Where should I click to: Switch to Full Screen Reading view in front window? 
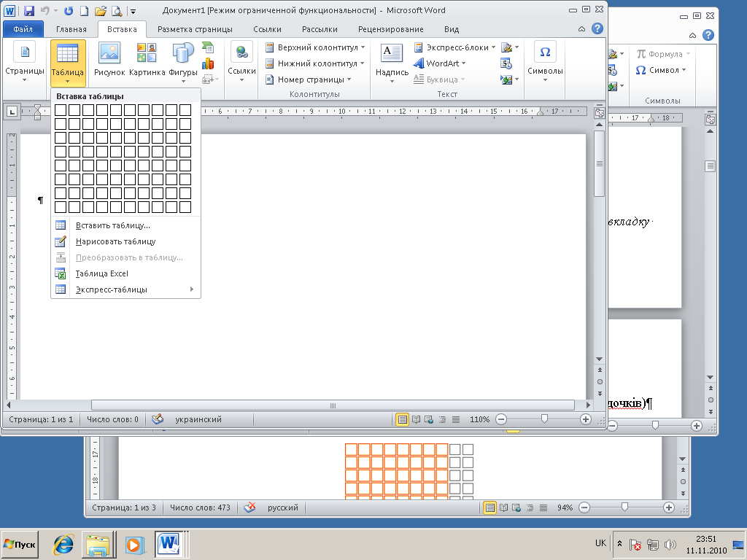click(x=416, y=419)
